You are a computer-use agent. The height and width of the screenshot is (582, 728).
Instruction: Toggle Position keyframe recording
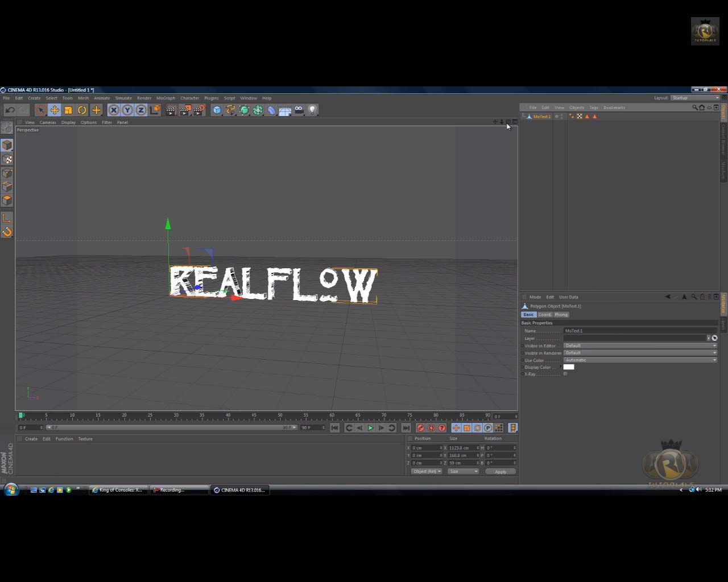click(x=456, y=428)
